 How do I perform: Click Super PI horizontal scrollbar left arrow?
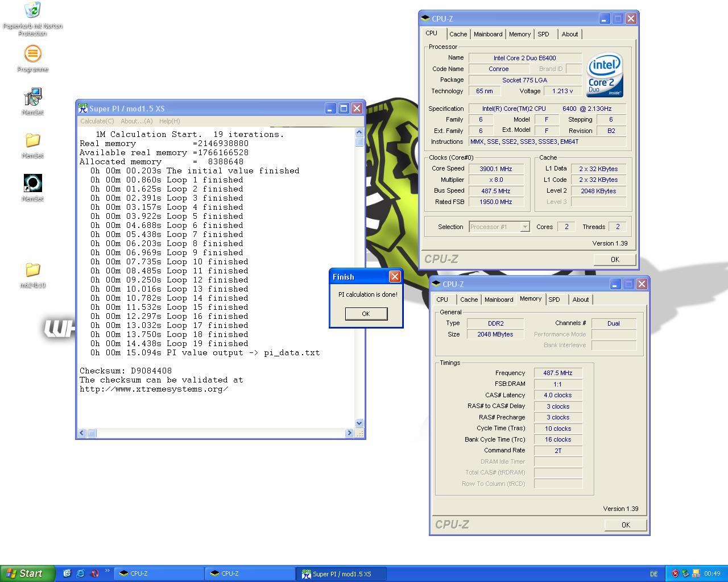pyautogui.click(x=82, y=433)
